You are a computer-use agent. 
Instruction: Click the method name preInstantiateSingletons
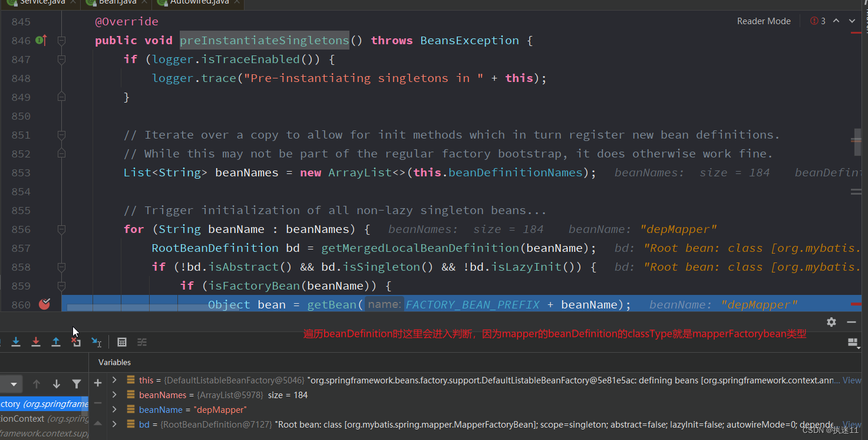point(265,40)
